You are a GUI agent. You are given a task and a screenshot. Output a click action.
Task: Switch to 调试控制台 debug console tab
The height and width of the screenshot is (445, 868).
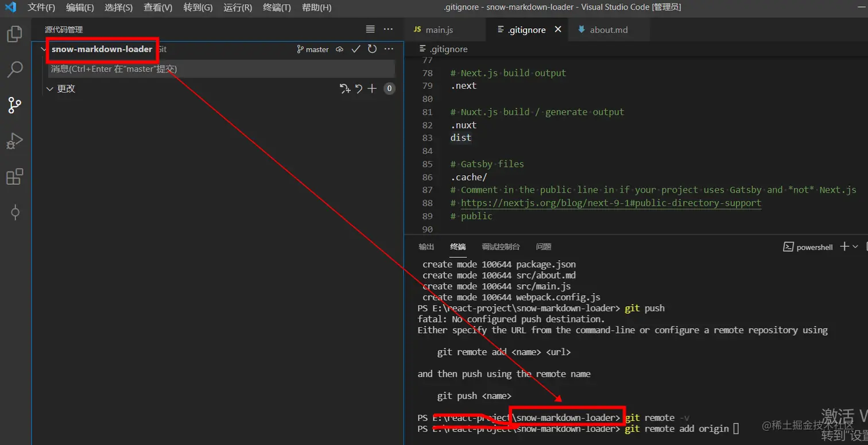[501, 246]
